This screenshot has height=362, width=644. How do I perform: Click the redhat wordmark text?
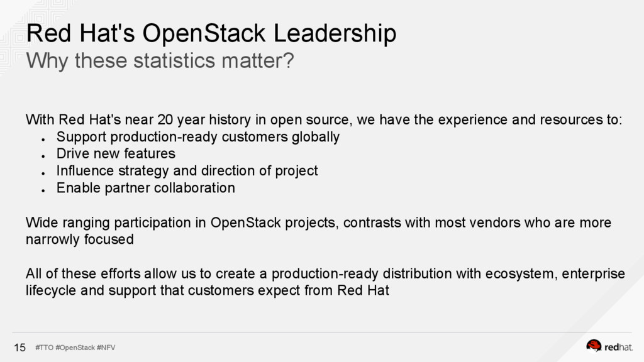click(x=619, y=347)
